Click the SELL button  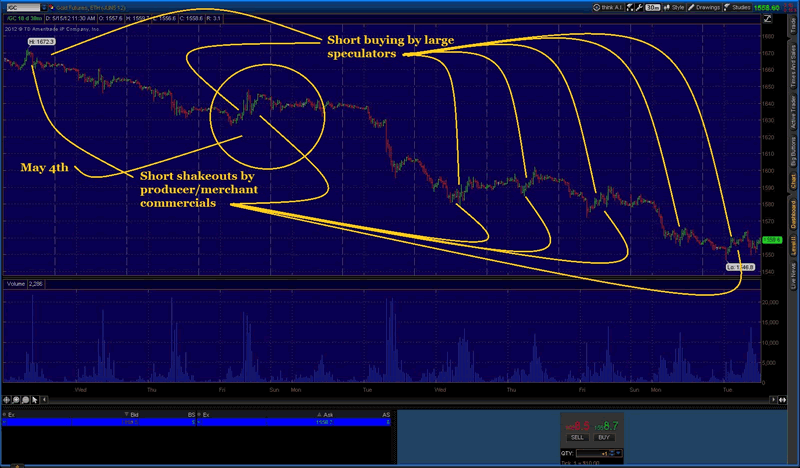578,437
